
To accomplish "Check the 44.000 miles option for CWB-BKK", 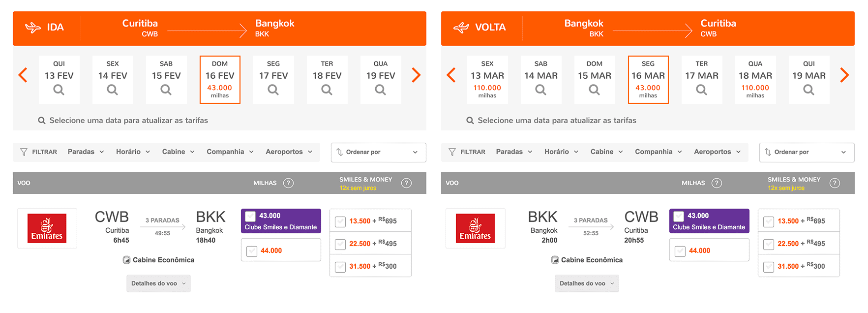I will click(252, 251).
